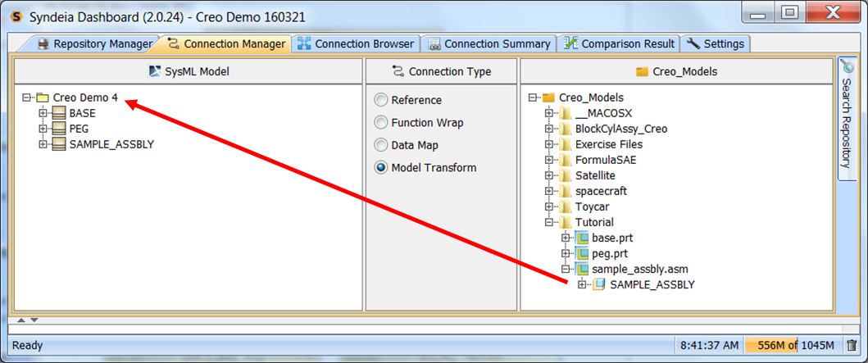Click the PEG block icon
The height and width of the screenshot is (363, 868).
(59, 129)
